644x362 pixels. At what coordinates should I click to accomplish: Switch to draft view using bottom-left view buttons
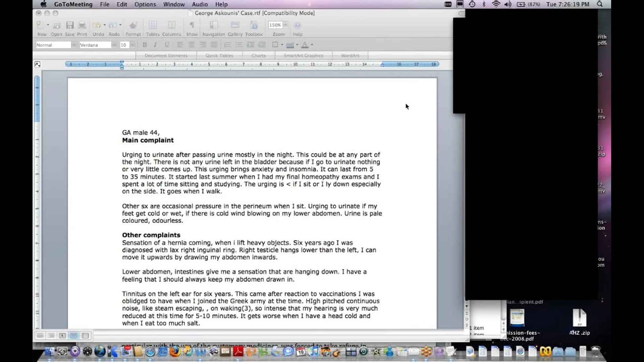pos(40,336)
